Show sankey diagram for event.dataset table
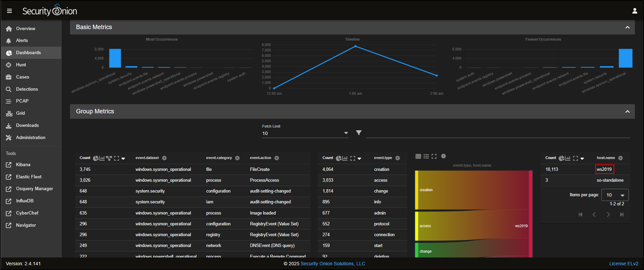 pos(109,158)
